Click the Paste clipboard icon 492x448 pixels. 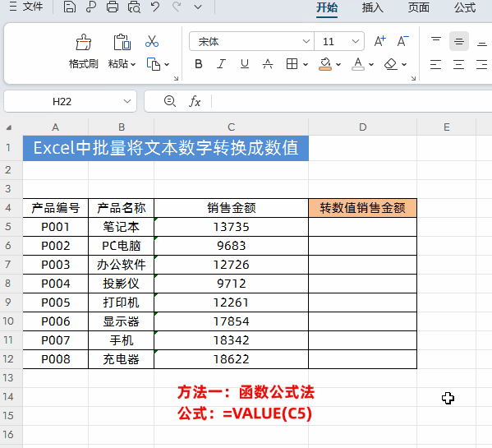122,43
